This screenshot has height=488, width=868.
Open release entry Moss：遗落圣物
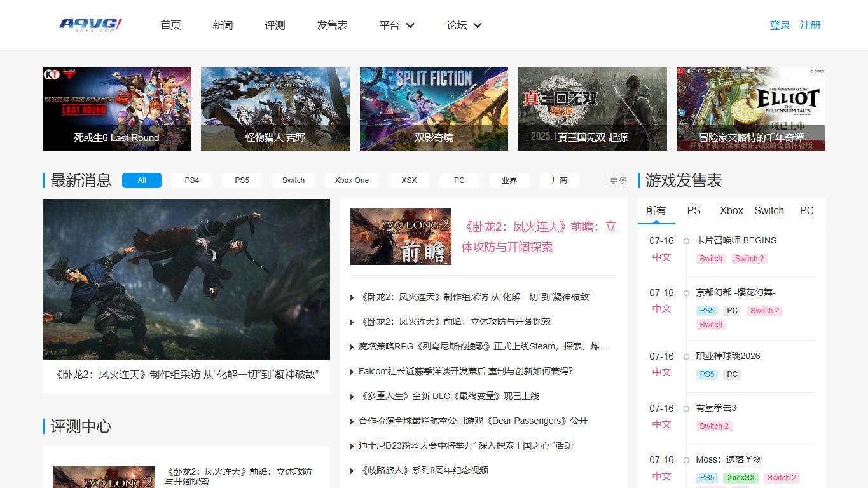click(729, 459)
